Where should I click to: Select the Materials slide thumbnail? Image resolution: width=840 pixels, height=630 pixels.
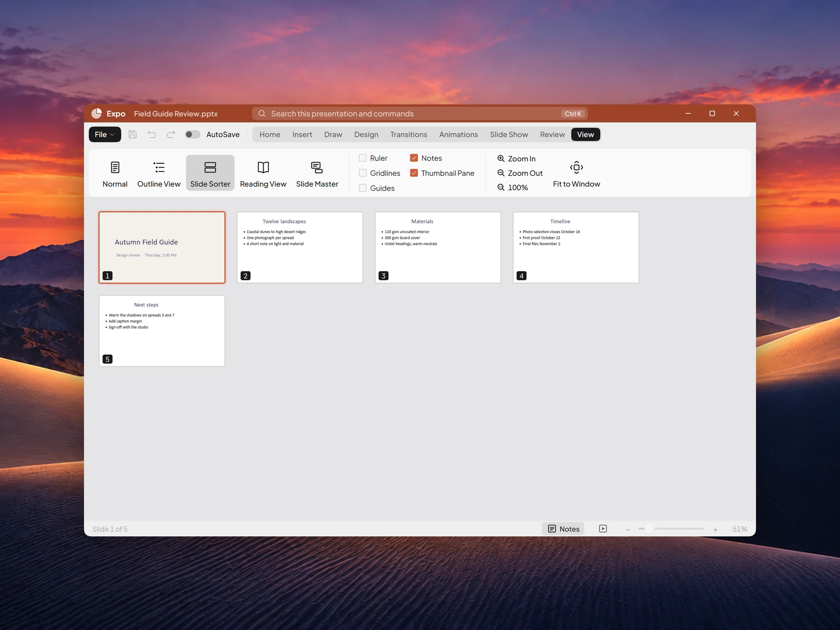pos(438,247)
